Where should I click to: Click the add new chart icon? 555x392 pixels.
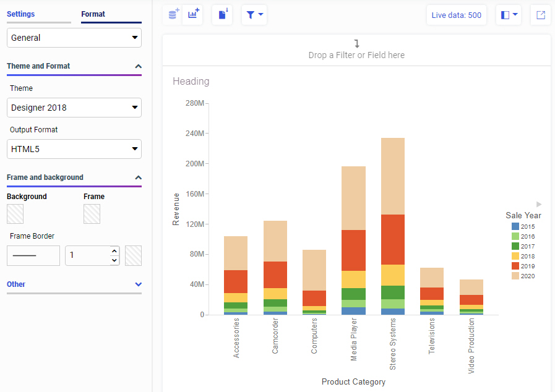pyautogui.click(x=194, y=15)
